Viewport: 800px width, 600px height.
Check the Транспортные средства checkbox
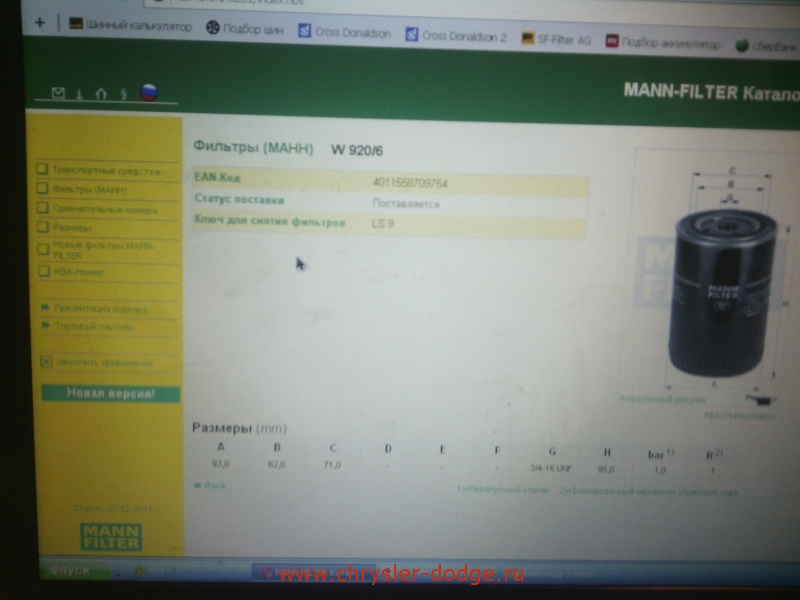coord(42,169)
